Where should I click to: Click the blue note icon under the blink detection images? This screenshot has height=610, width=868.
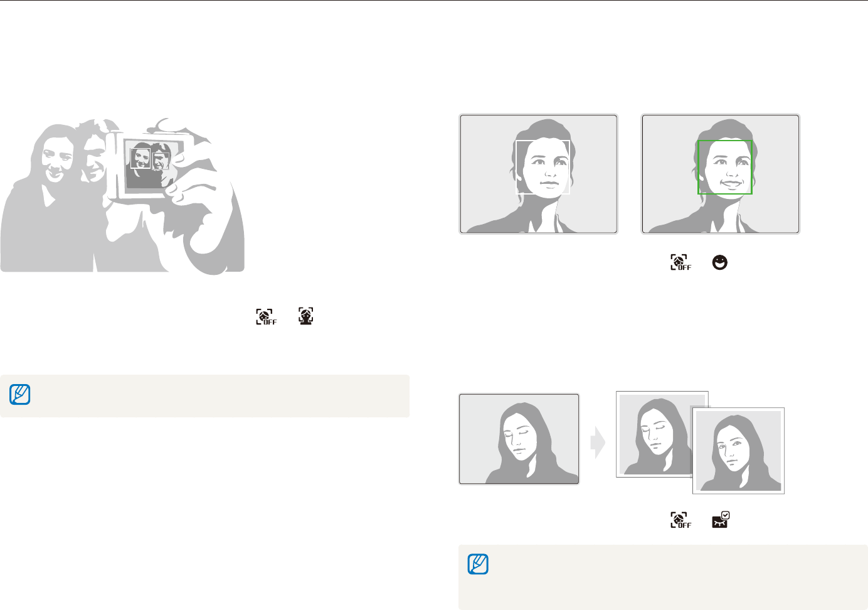tap(478, 564)
